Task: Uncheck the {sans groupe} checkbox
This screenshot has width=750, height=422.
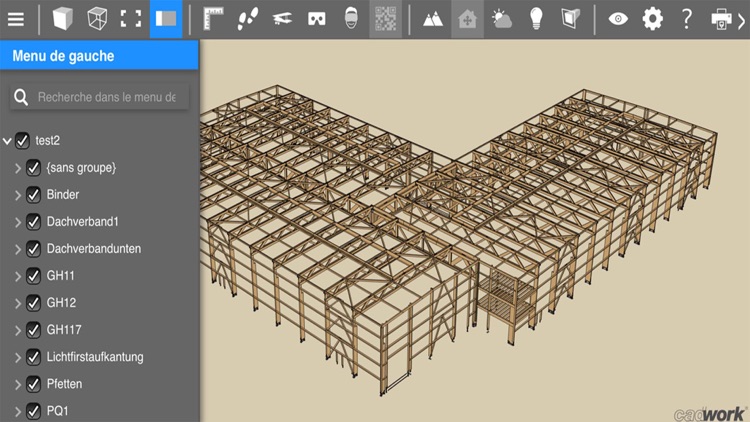Action: click(33, 168)
